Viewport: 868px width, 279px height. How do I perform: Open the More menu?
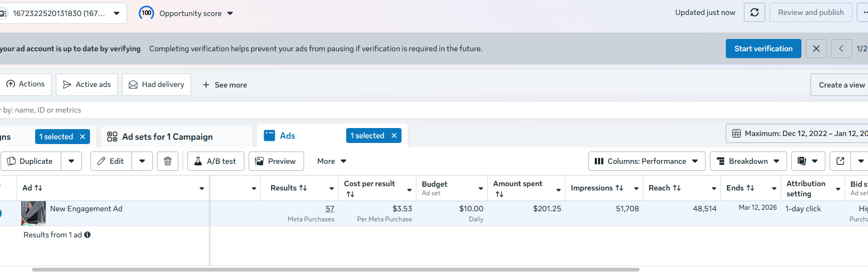click(x=332, y=161)
